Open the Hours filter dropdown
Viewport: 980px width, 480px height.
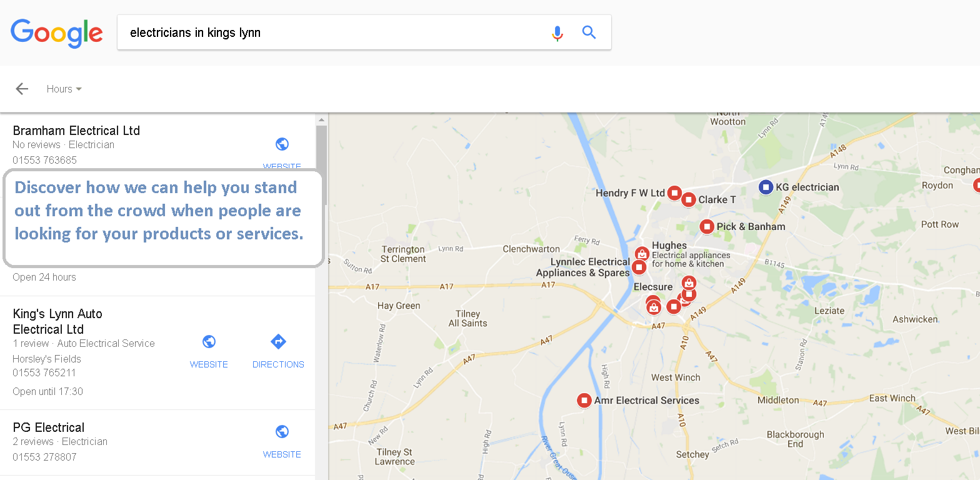64,89
